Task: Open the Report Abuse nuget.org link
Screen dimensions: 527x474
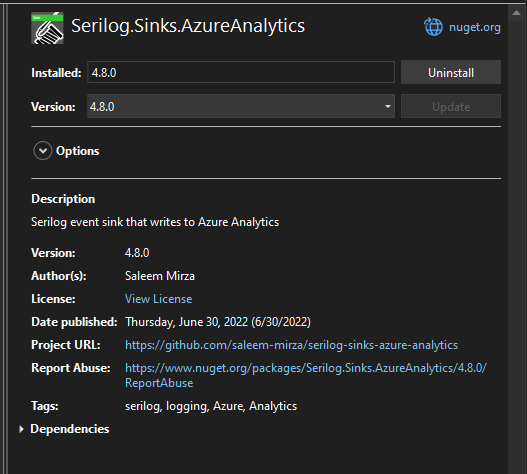Action: [306, 375]
